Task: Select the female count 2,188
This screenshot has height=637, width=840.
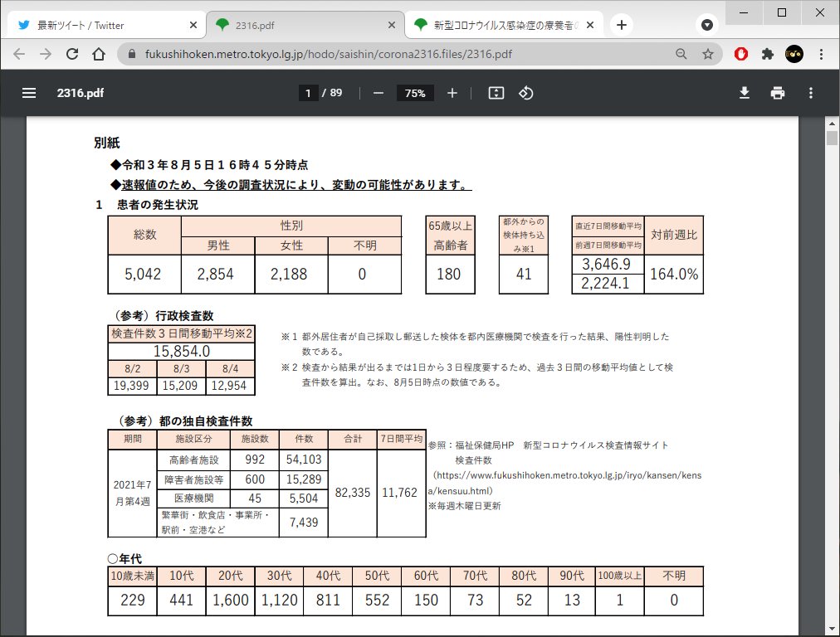Action: (289, 274)
